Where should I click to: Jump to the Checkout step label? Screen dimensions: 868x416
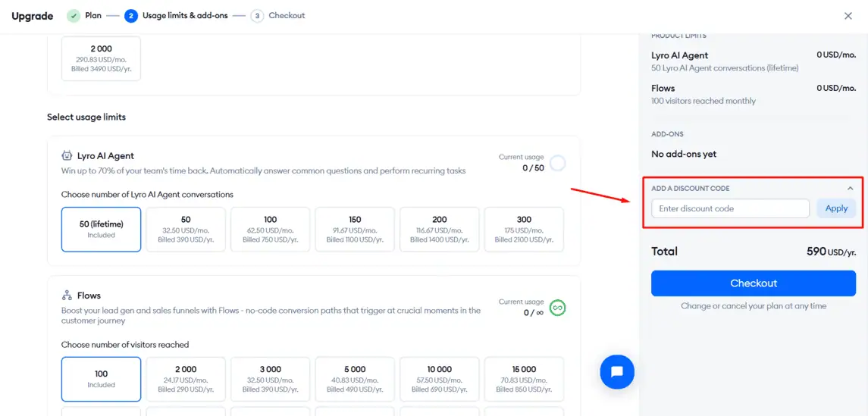tap(287, 15)
